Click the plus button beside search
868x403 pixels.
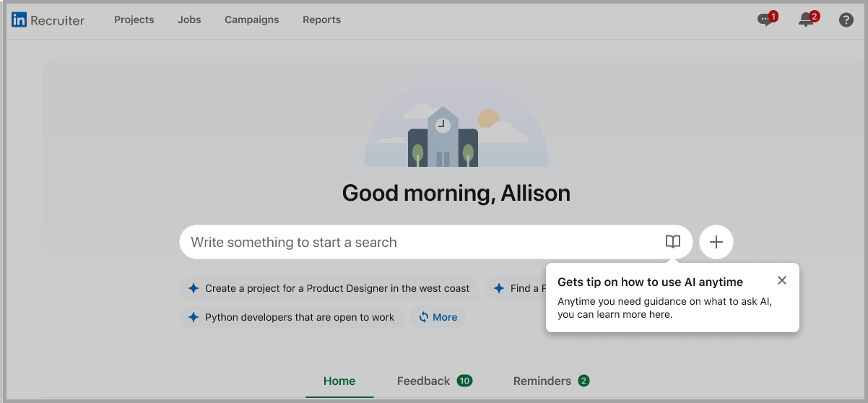(x=716, y=242)
